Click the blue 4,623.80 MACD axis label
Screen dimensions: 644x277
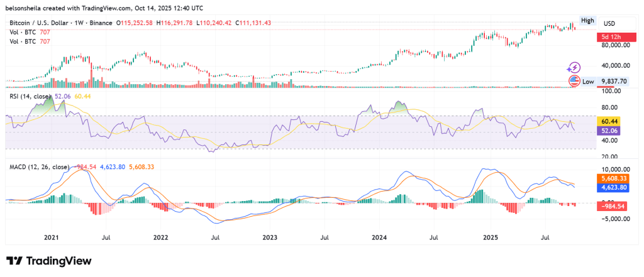pos(613,187)
